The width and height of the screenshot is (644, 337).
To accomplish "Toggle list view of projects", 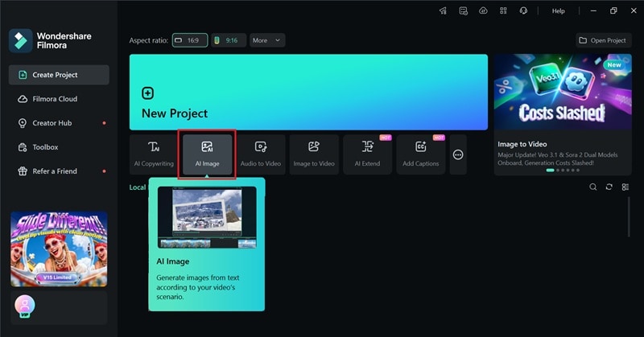I will (x=625, y=187).
